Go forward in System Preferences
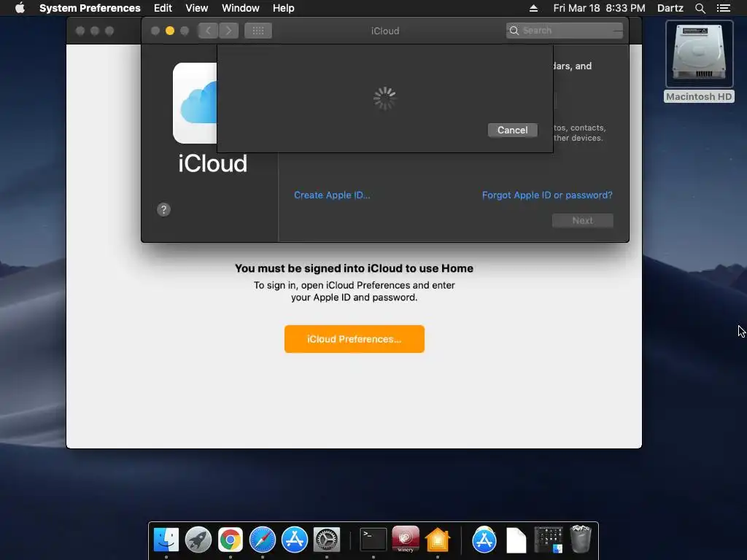This screenshot has height=560, width=747. [228, 31]
